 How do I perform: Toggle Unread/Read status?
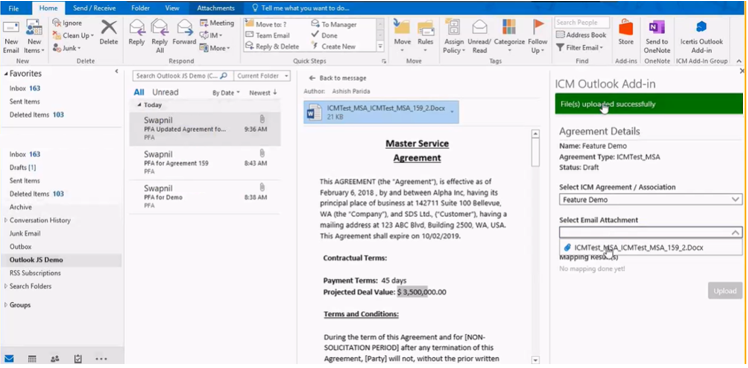479,36
